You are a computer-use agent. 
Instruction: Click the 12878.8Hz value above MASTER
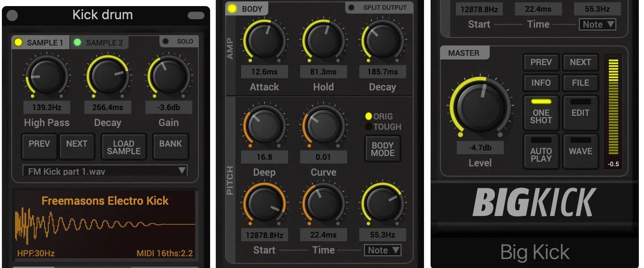pyautogui.click(x=479, y=8)
